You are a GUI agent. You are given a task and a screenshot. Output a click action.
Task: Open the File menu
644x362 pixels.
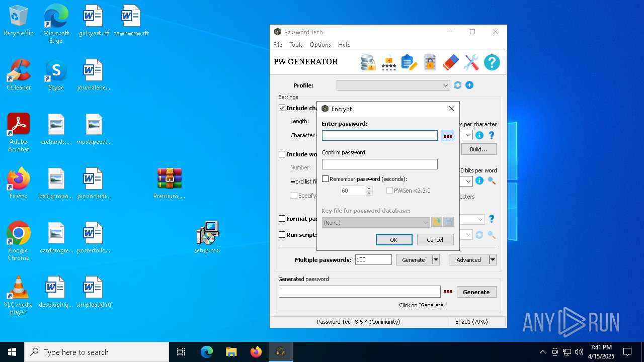pos(278,45)
